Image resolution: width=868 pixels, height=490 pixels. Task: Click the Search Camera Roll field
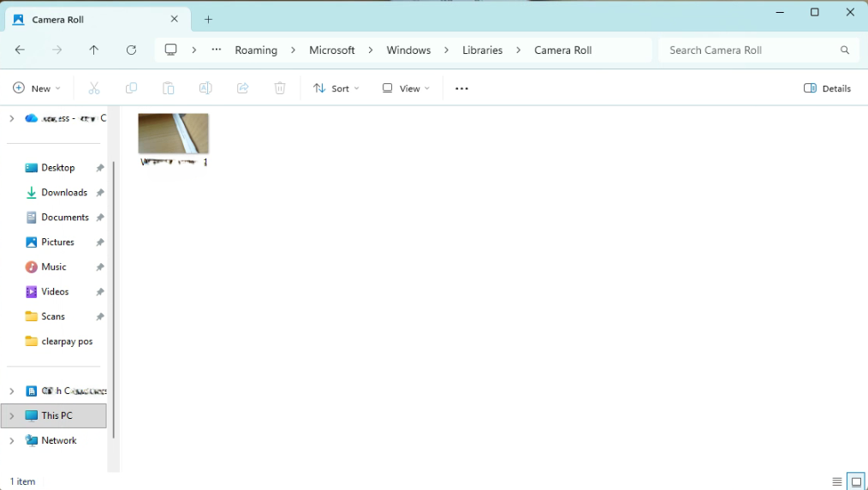click(758, 50)
